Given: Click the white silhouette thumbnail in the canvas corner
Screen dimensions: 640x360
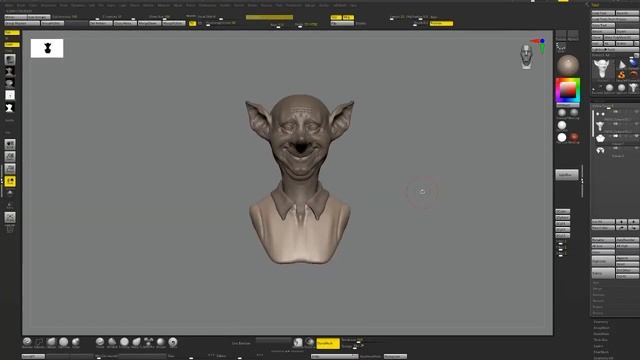Looking at the screenshot, I should coord(47,48).
